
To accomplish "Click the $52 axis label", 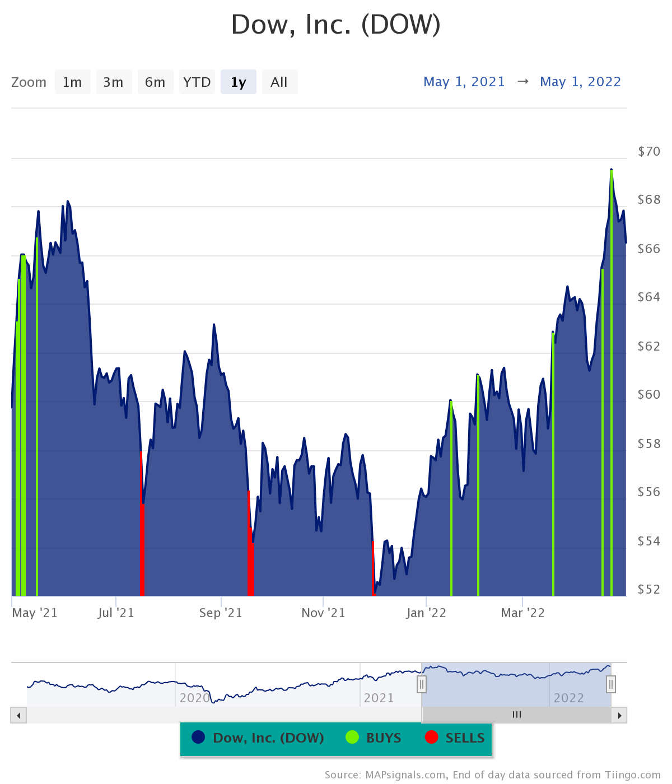I will [649, 589].
